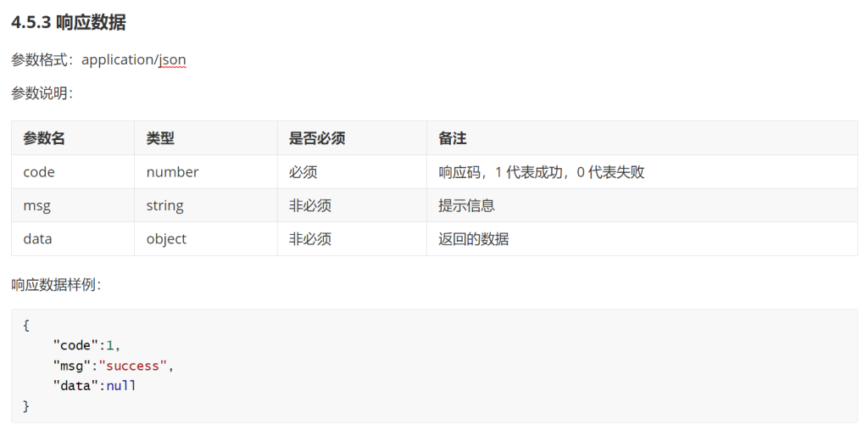The width and height of the screenshot is (868, 447).
Task: Click the "参数名" column header
Action: point(44,138)
